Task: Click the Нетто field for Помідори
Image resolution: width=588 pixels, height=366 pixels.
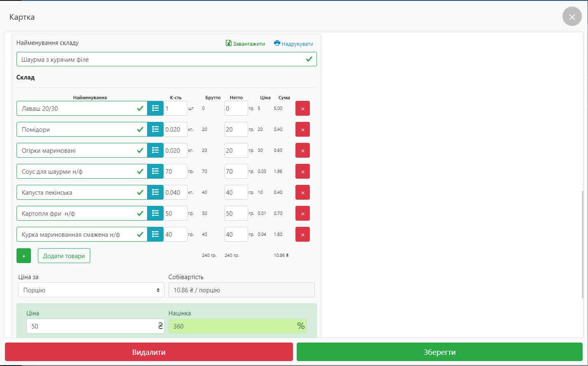Action: click(236, 129)
